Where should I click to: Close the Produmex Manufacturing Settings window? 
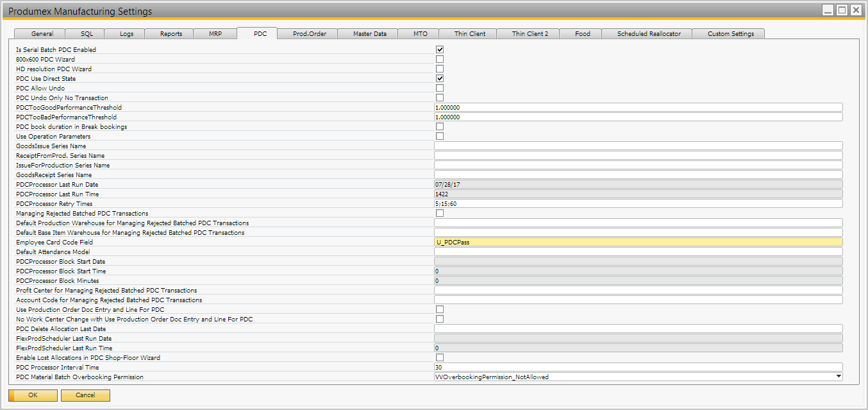click(855, 11)
